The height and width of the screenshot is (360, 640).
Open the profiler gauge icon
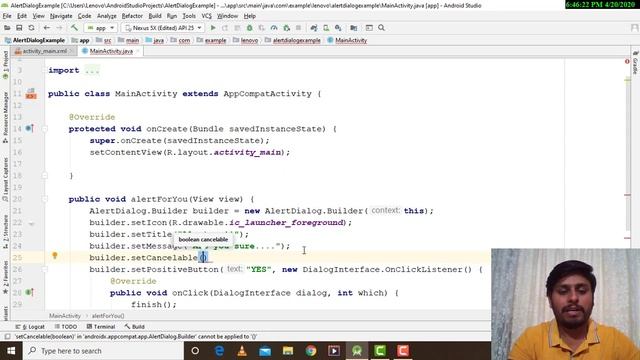(x=274, y=28)
